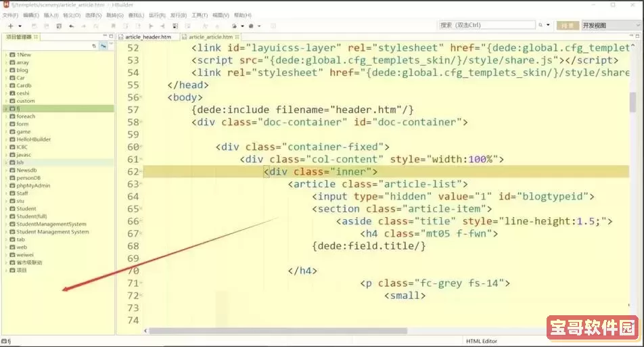644x347 pixels.
Task: Select the personDB project
Action: point(28,178)
